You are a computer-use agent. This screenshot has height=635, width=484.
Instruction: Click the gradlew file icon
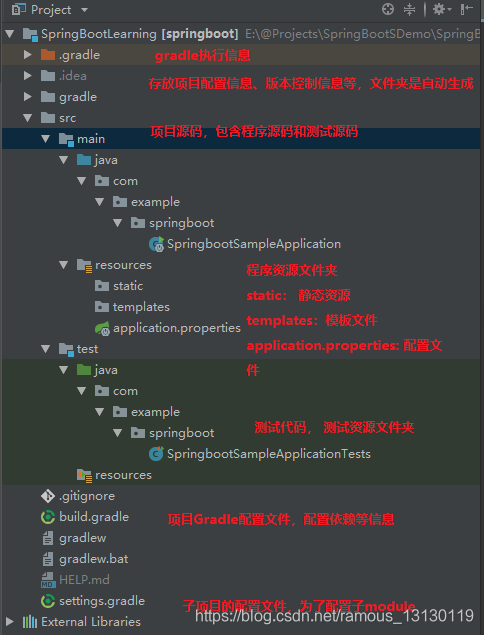pos(48,538)
